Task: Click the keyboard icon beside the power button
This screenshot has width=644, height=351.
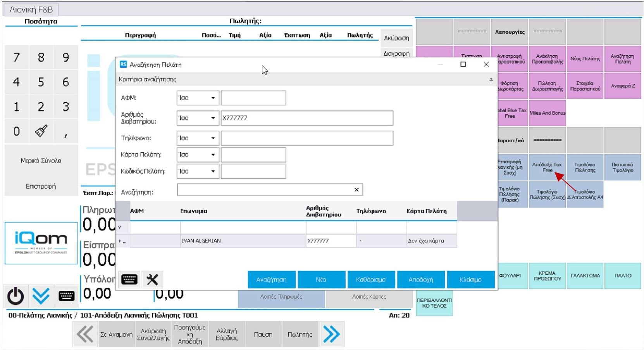Action: point(66,296)
